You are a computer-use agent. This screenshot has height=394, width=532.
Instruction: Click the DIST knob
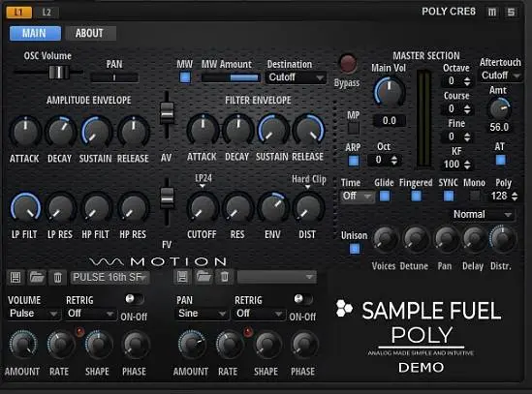point(308,207)
